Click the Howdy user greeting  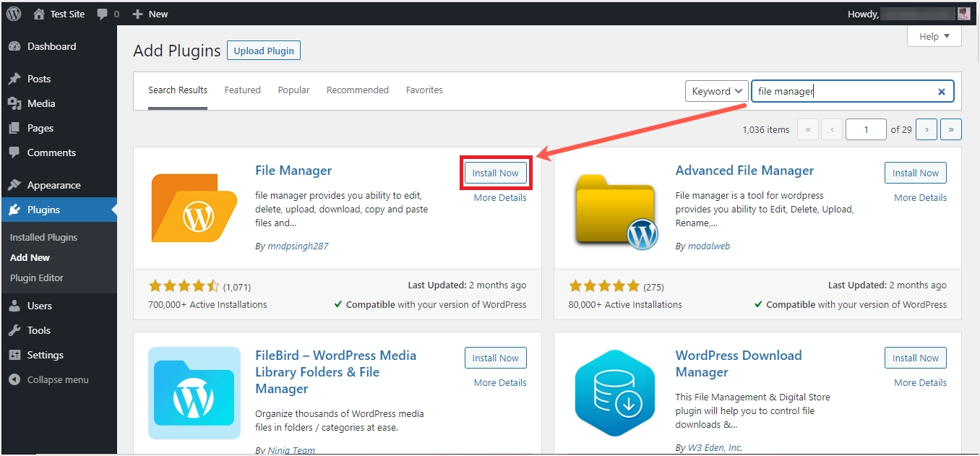(x=863, y=14)
